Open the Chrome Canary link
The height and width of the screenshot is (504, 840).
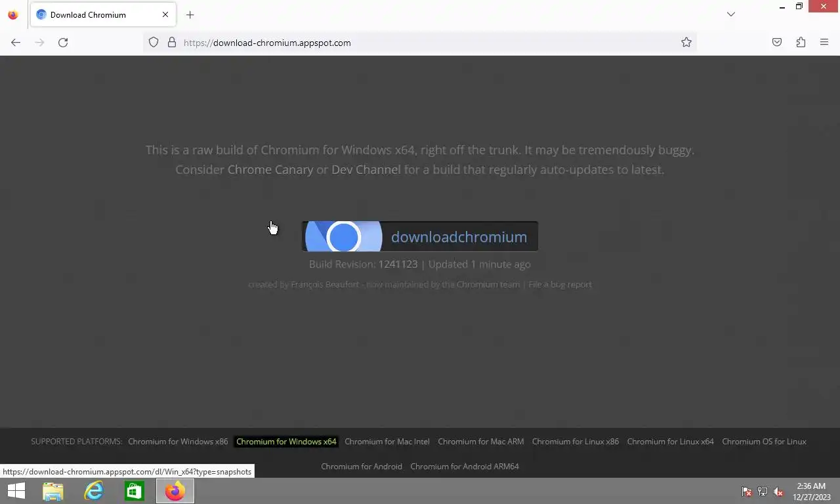tap(270, 169)
